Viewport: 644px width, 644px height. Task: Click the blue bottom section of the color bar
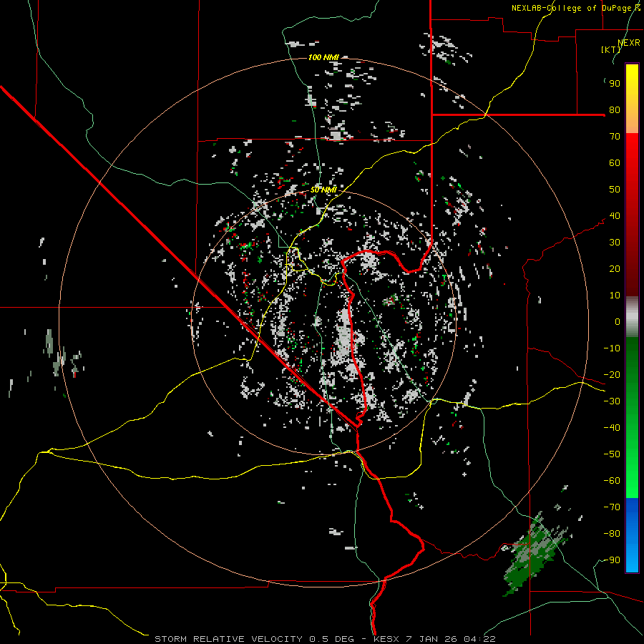632,535
